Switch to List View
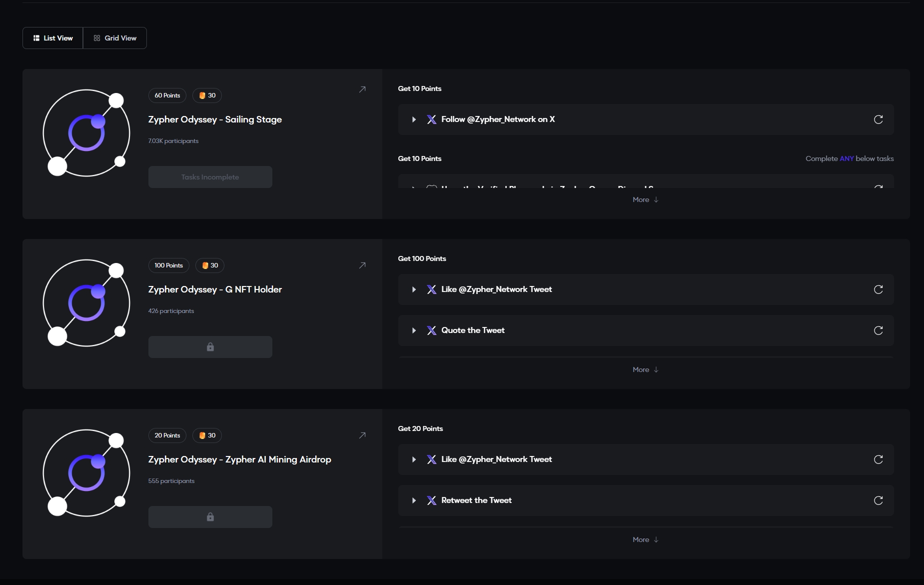924x585 pixels. coord(53,38)
